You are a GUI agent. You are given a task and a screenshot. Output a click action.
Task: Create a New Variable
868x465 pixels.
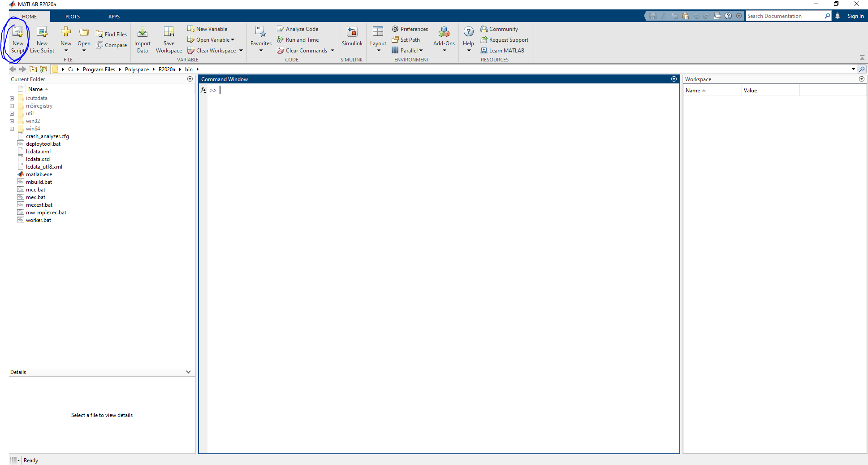click(x=207, y=29)
